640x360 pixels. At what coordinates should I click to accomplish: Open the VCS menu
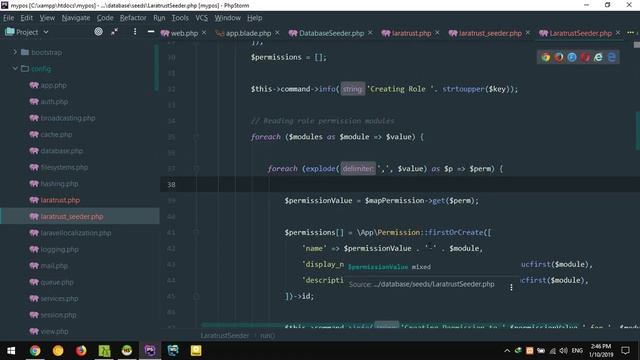click(x=201, y=18)
